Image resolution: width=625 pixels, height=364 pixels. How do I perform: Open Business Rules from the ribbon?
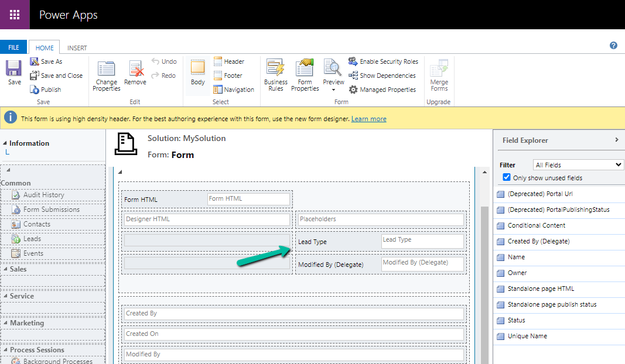pos(275,69)
